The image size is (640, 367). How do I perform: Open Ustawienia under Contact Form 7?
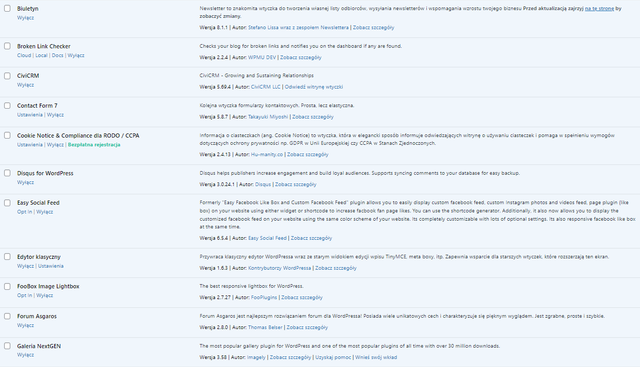click(x=30, y=115)
